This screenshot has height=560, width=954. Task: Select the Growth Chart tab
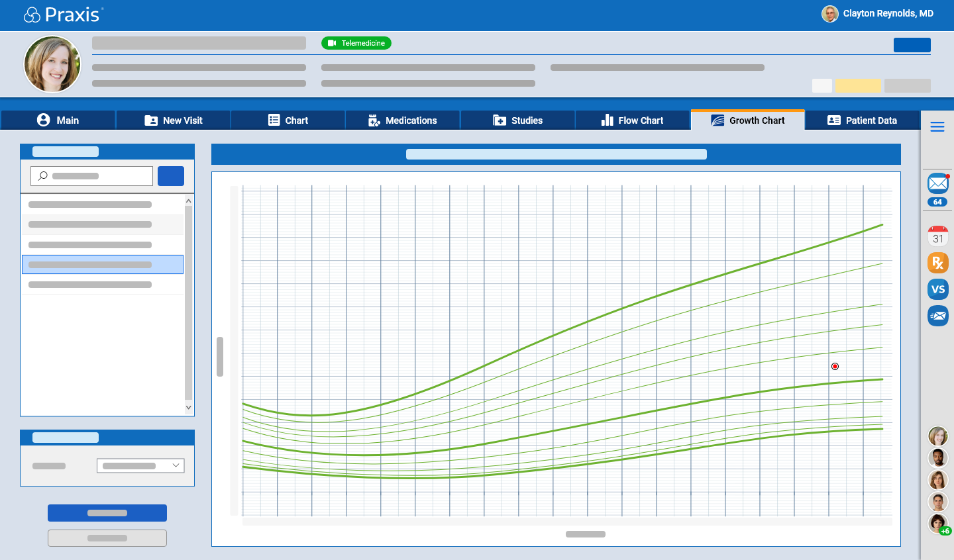[x=748, y=120]
